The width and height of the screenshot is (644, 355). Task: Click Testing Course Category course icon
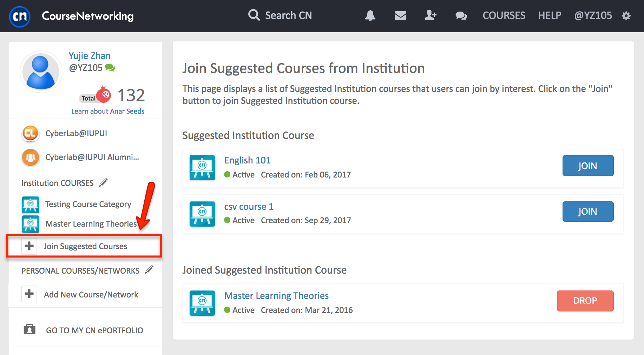coord(31,205)
